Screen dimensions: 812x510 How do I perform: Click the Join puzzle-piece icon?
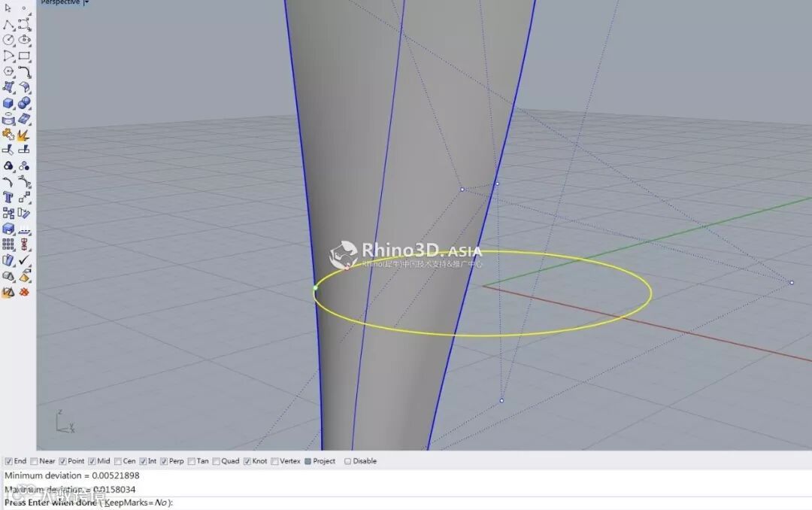click(8, 135)
